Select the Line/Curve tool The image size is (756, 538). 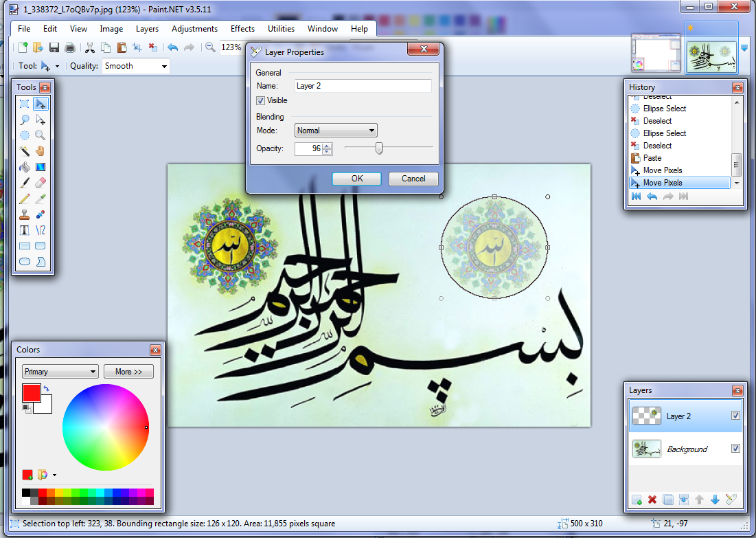(41, 230)
